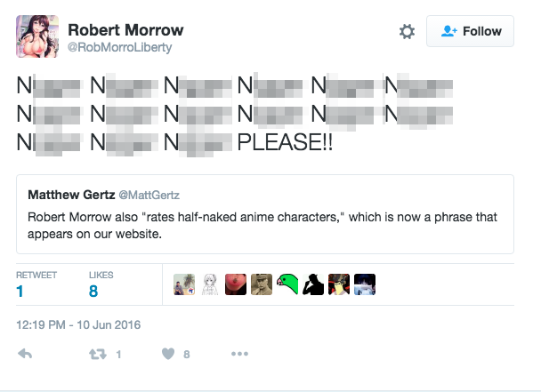
Task: Like the tweet with heart icon
Action: coord(168,354)
